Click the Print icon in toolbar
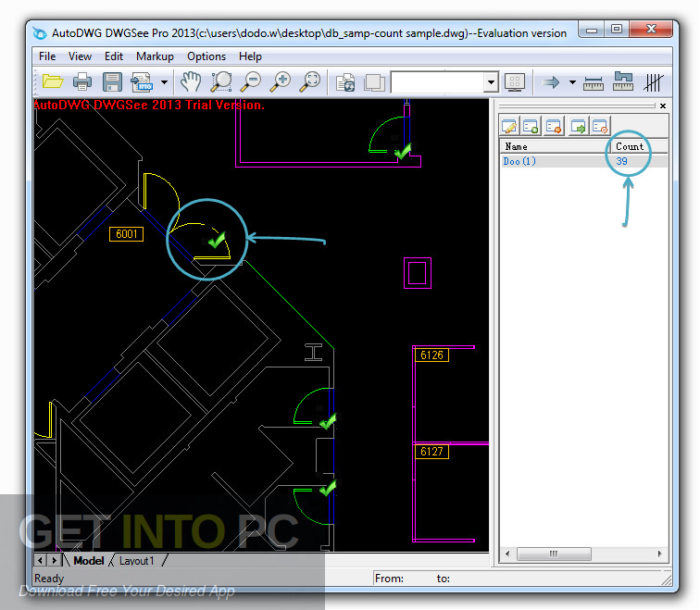 (82, 81)
